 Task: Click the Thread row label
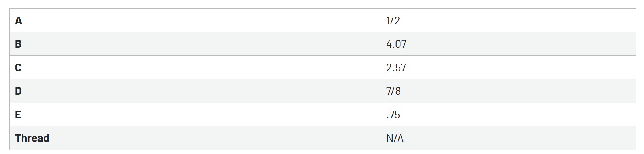(32, 138)
